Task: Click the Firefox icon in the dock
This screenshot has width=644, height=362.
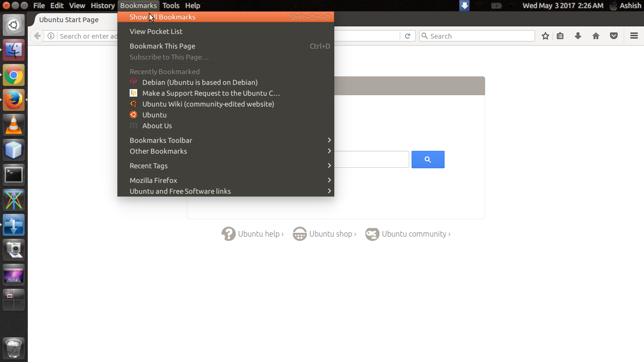Action: click(x=14, y=100)
